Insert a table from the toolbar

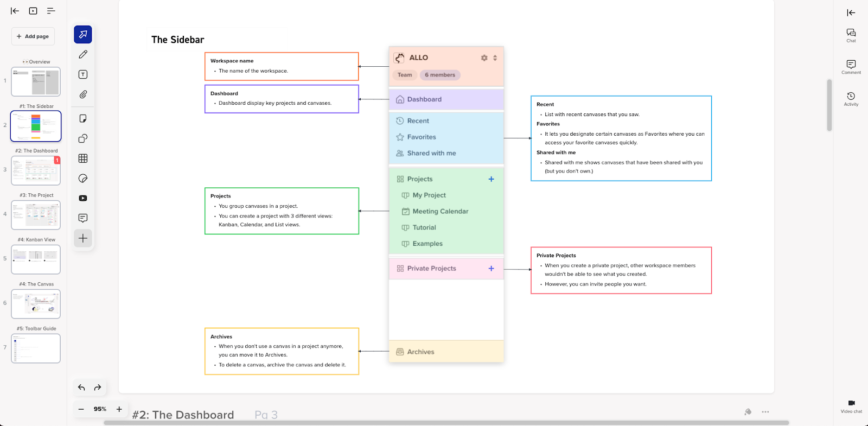(83, 158)
